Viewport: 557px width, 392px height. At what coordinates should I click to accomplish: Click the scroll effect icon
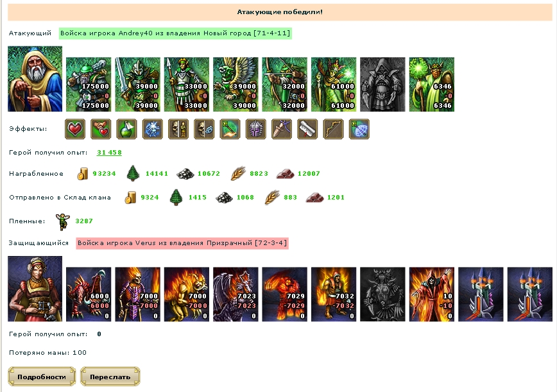307,129
